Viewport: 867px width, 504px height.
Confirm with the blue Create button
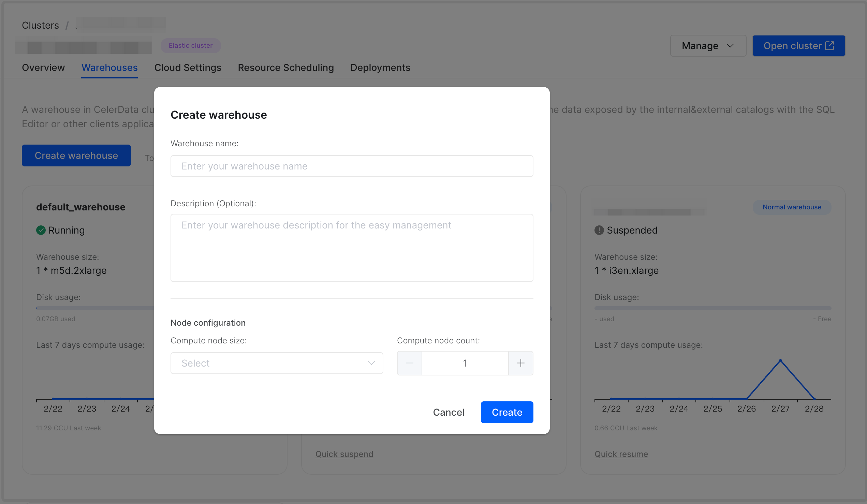tap(507, 412)
